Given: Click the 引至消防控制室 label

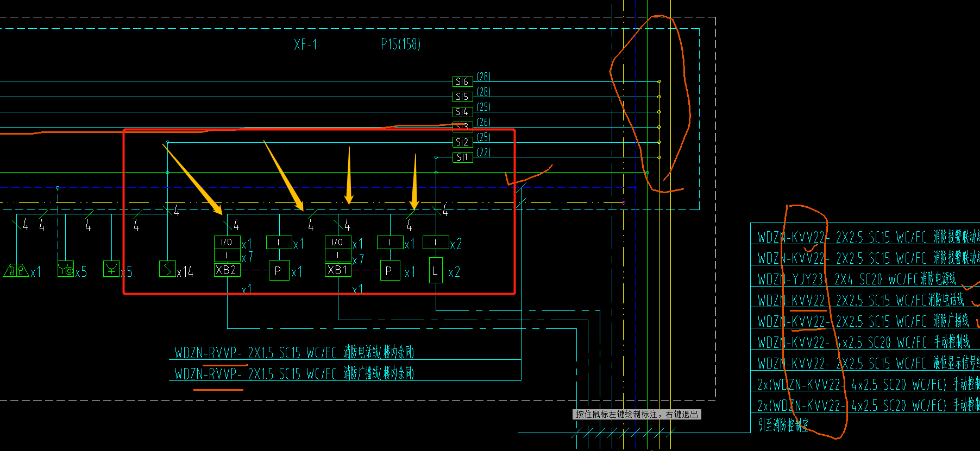Looking at the screenshot, I should coord(783,425).
